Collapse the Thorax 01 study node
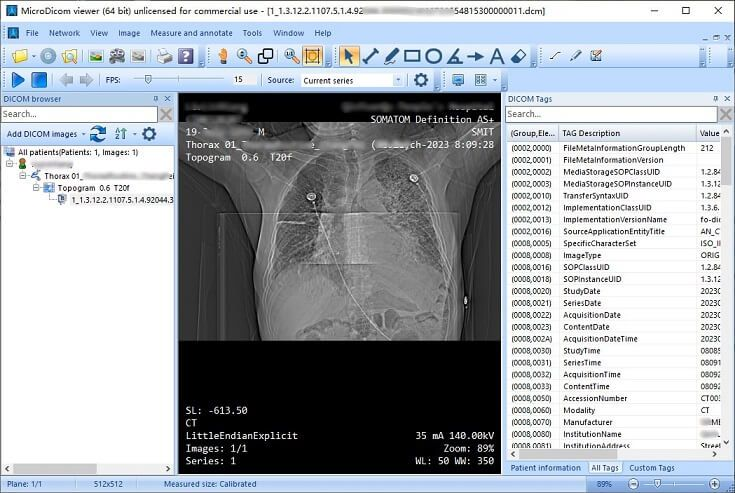 pyautogui.click(x=22, y=176)
